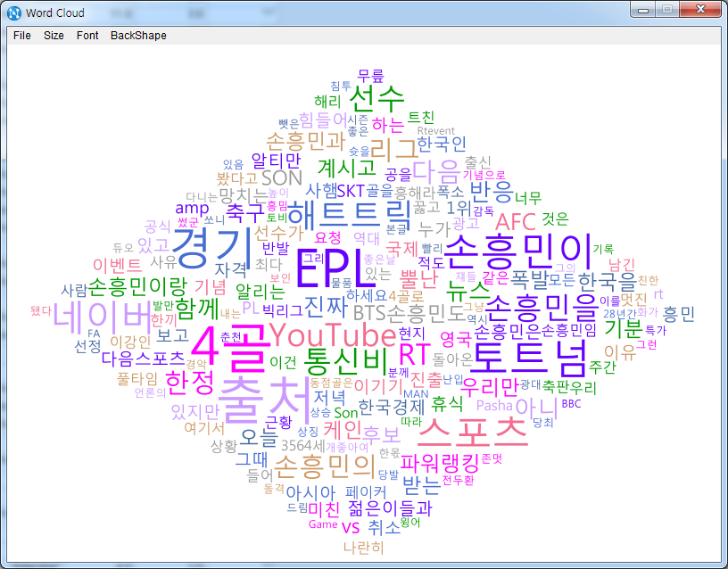The width and height of the screenshot is (728, 569).
Task: Close the Word Cloud window
Action: click(700, 10)
